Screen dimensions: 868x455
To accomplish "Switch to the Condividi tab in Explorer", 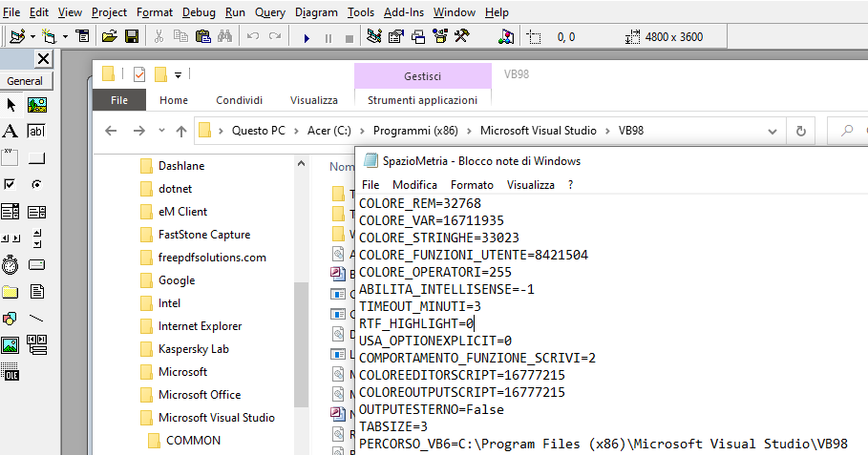I will [x=239, y=100].
